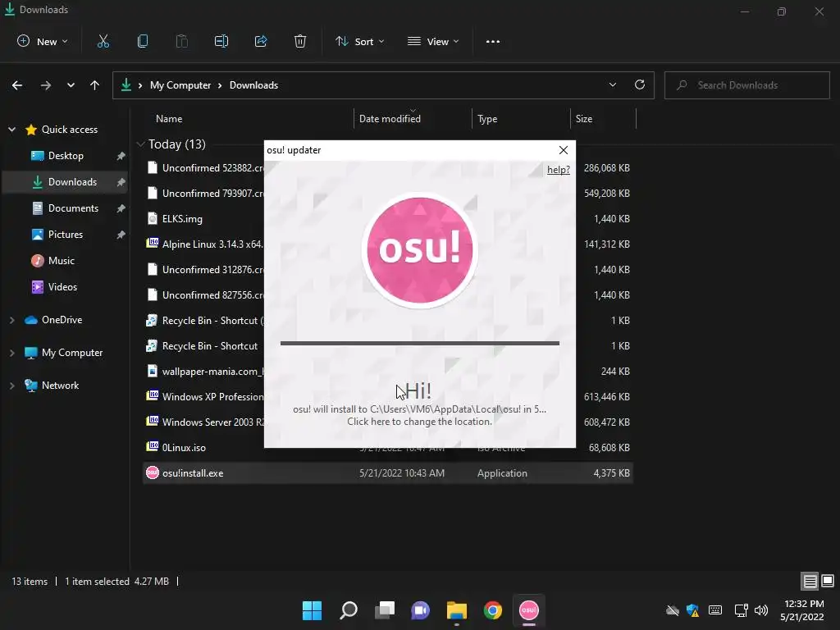Open recent locations dropdown arrow
The image size is (840, 630).
71,85
